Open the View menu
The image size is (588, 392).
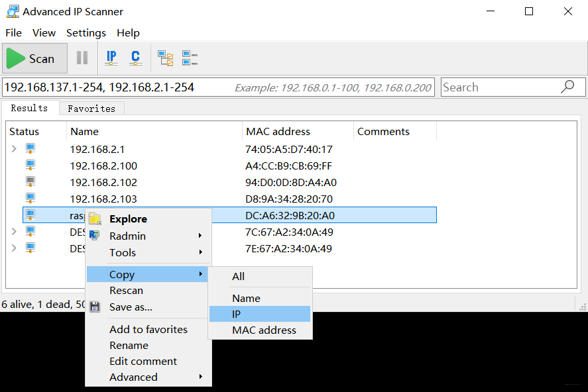(44, 33)
